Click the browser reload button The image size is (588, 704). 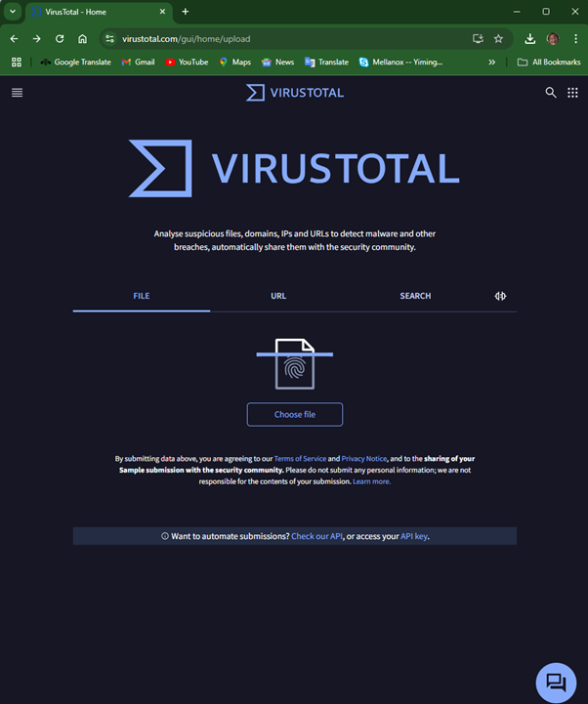coord(60,39)
